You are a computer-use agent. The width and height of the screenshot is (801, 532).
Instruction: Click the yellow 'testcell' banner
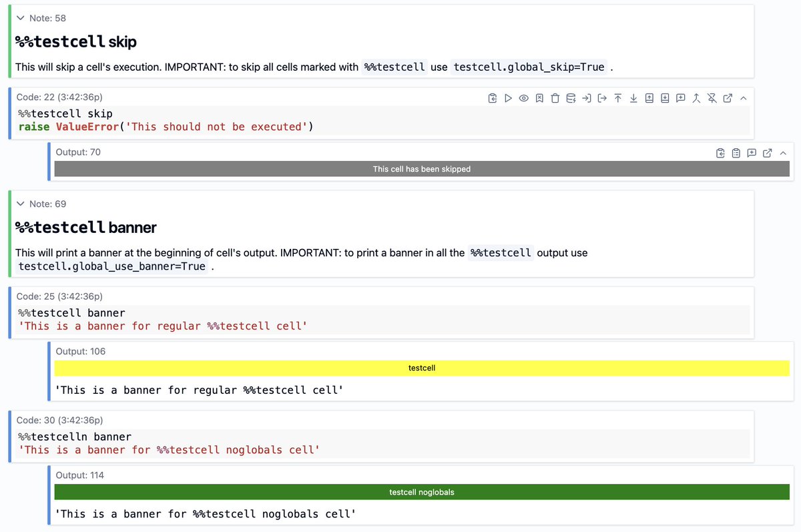pos(422,368)
